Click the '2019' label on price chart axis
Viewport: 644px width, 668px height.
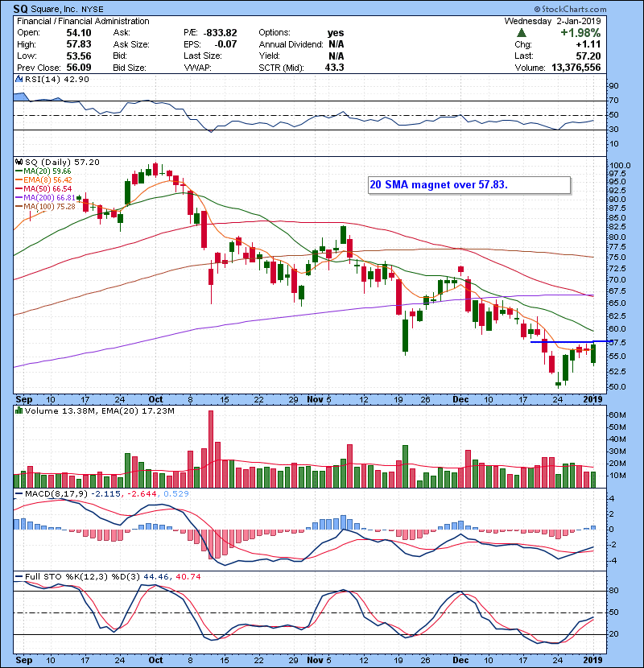click(x=592, y=400)
